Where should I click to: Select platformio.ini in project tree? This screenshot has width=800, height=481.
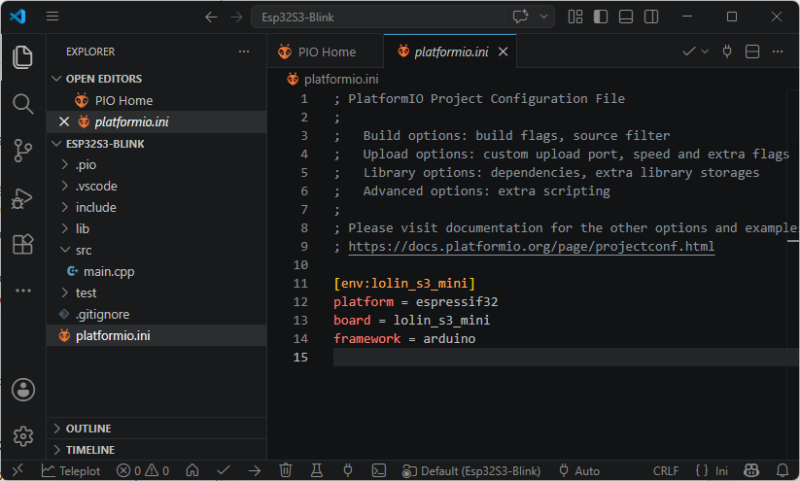tap(156, 336)
